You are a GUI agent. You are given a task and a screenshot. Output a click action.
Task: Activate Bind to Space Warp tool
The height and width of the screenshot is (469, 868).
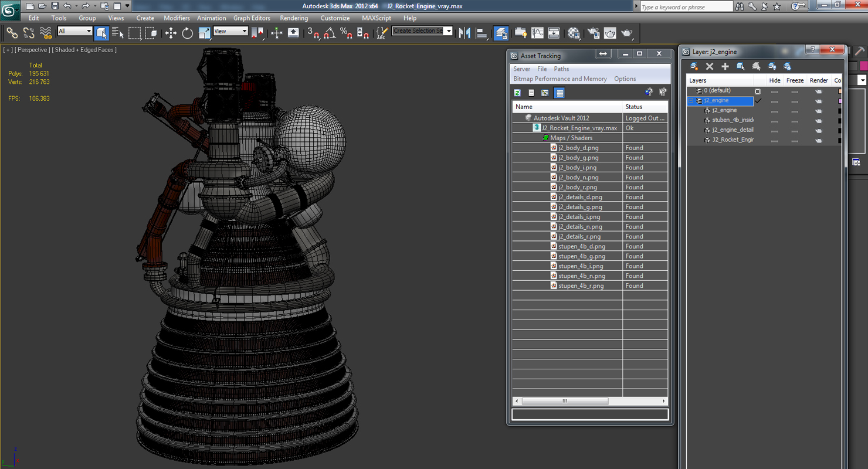(x=46, y=33)
